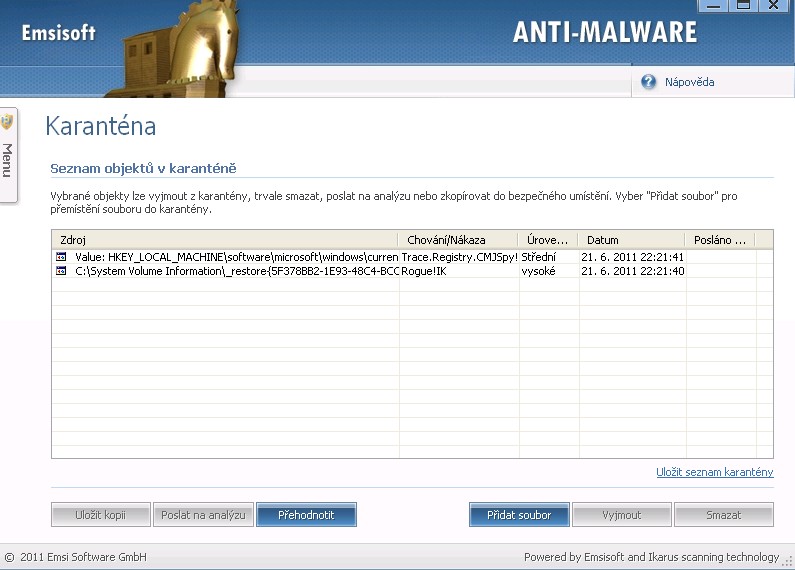Sort by the Zdroj column header
This screenshot has height=570, width=795.
[225, 240]
